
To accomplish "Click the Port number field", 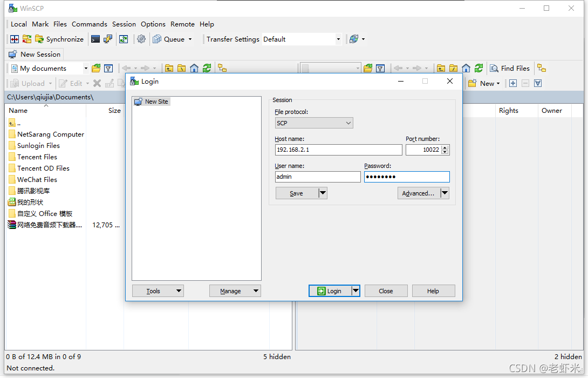I will [x=423, y=150].
